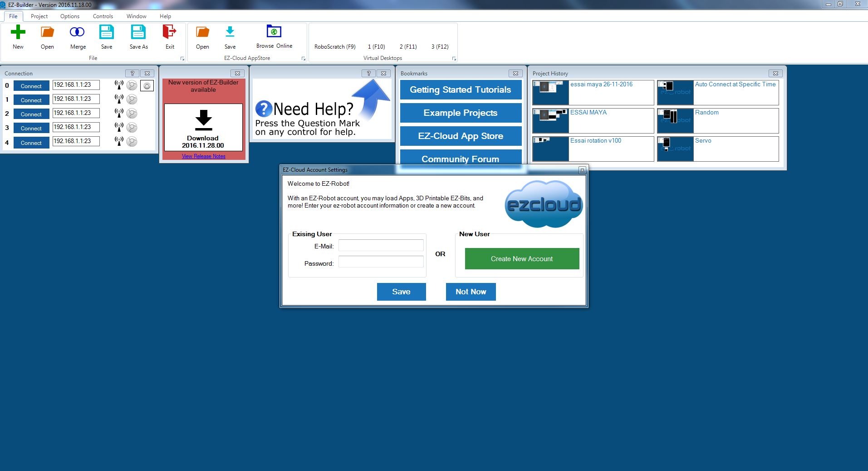Click Connect button for connection 0

[31, 86]
